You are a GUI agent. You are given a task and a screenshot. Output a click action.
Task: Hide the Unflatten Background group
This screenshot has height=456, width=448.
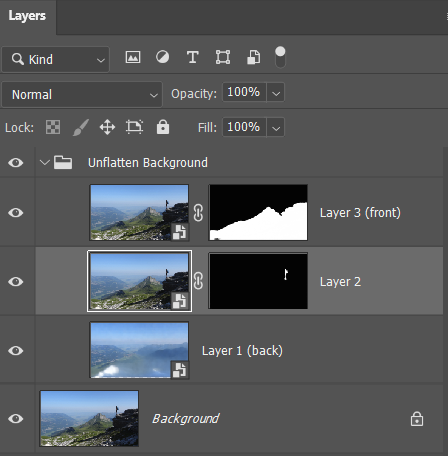coord(16,163)
